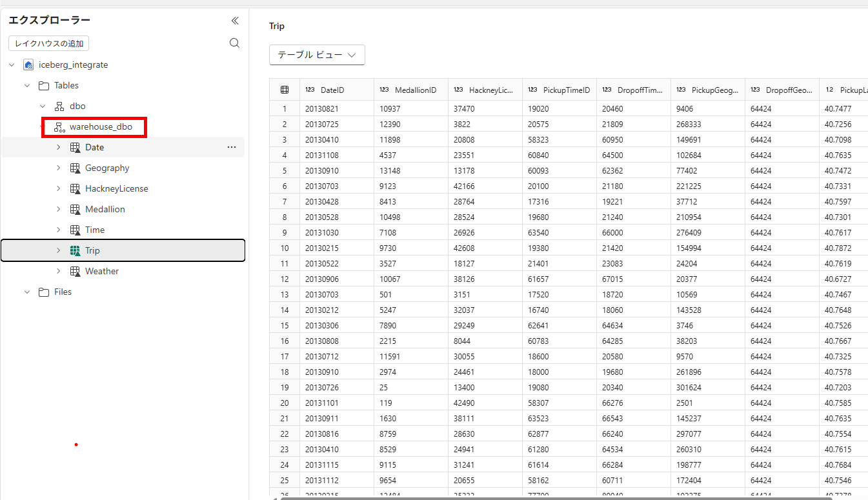Click the MedallionID column header
The image size is (868, 500).
click(x=411, y=90)
